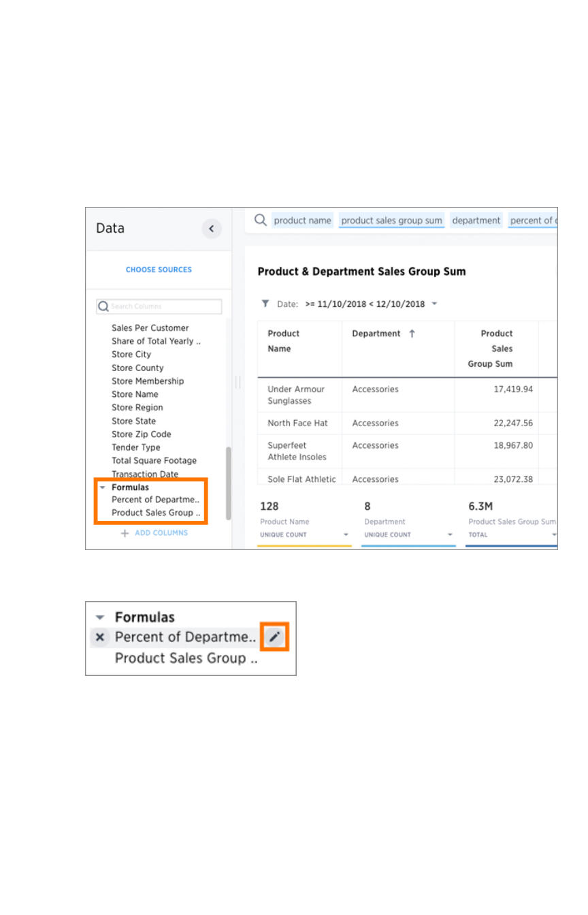Select Store Region in the column list

(x=137, y=408)
